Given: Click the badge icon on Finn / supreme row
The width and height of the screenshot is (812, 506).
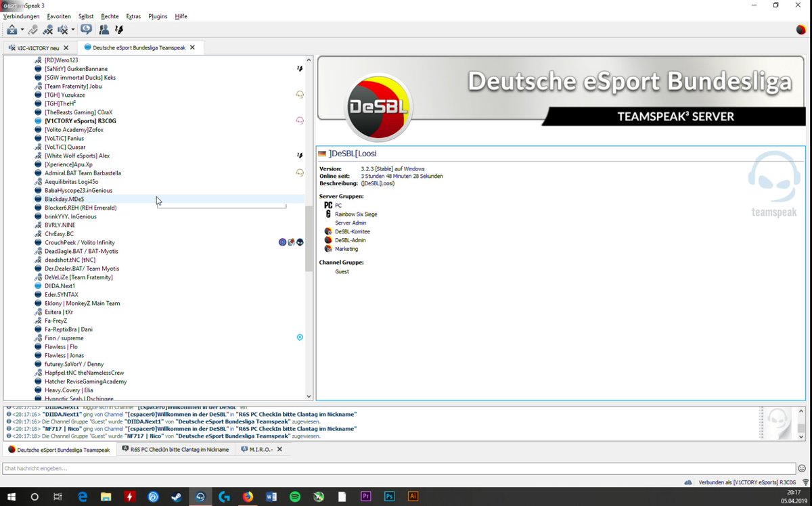Looking at the screenshot, I should click(300, 337).
